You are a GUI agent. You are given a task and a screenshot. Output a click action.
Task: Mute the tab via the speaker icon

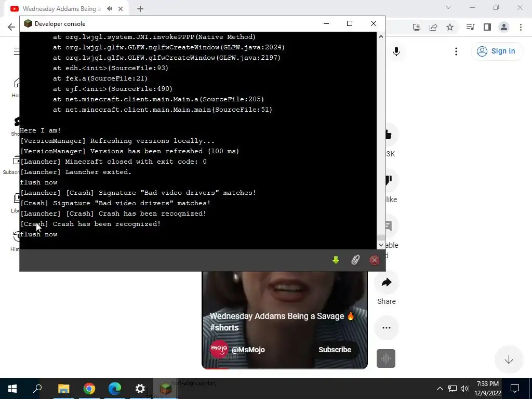pyautogui.click(x=109, y=9)
